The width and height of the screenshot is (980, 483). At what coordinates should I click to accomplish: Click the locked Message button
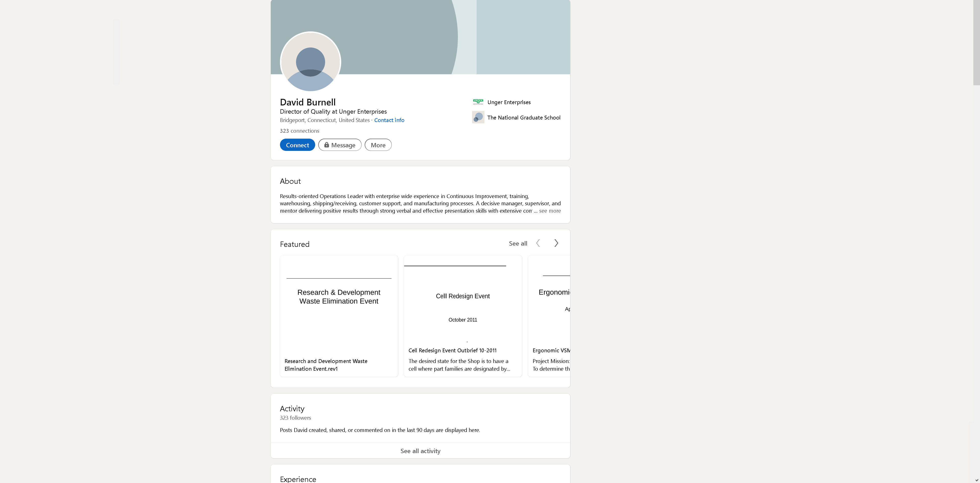pos(340,145)
